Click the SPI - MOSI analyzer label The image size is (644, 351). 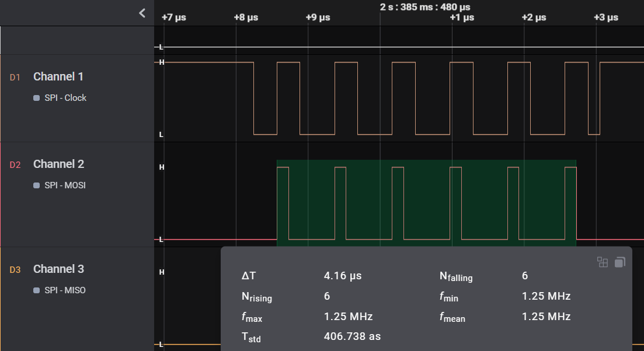click(x=65, y=185)
